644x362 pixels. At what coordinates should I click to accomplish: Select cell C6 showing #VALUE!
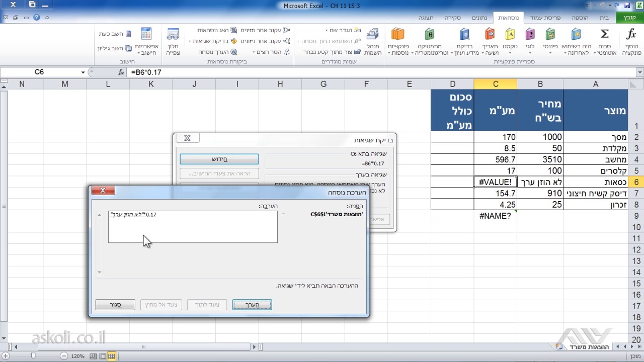click(495, 182)
